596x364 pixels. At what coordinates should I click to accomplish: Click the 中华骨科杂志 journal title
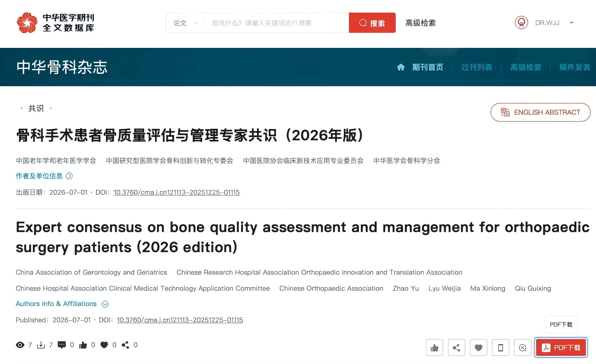click(62, 67)
